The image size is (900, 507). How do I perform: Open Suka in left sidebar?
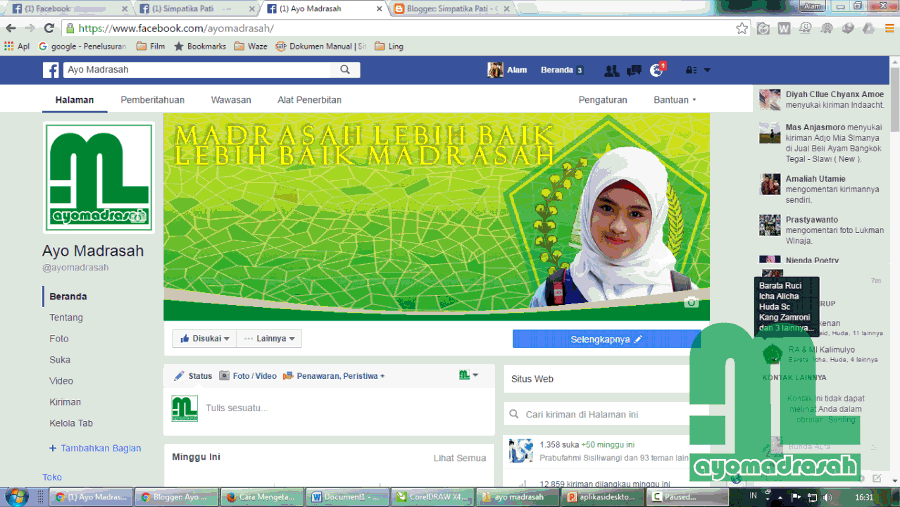(60, 360)
